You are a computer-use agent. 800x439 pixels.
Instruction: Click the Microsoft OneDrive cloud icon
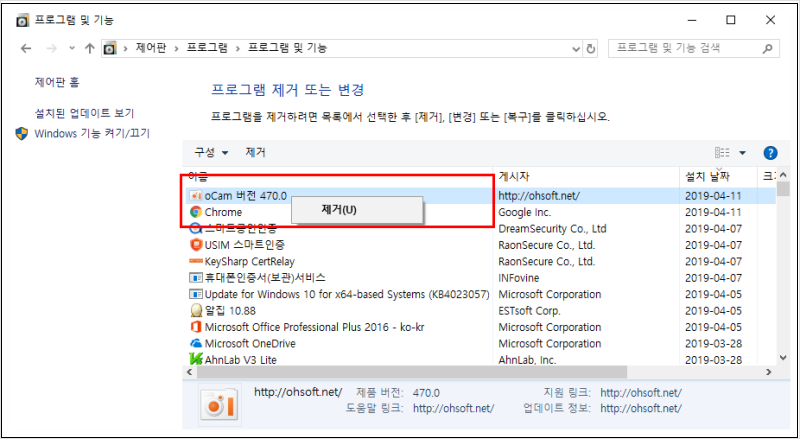pyautogui.click(x=195, y=344)
